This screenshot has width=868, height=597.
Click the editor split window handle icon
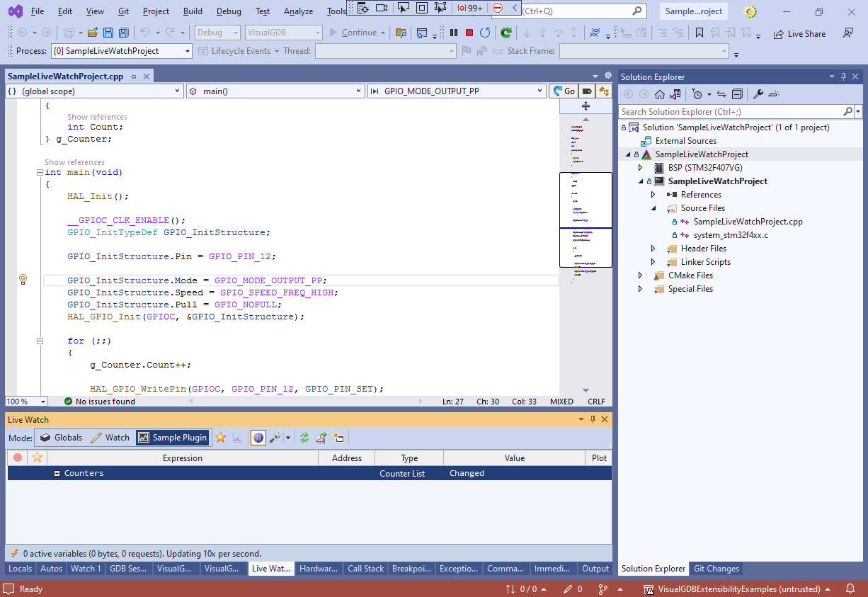(x=586, y=106)
